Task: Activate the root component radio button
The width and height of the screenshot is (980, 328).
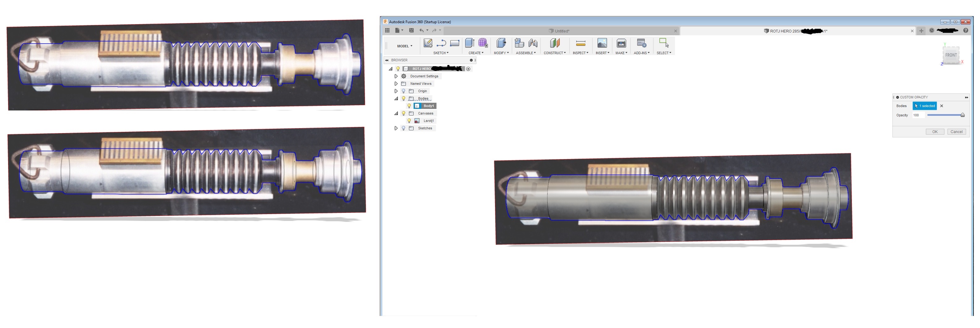Action: [x=468, y=69]
